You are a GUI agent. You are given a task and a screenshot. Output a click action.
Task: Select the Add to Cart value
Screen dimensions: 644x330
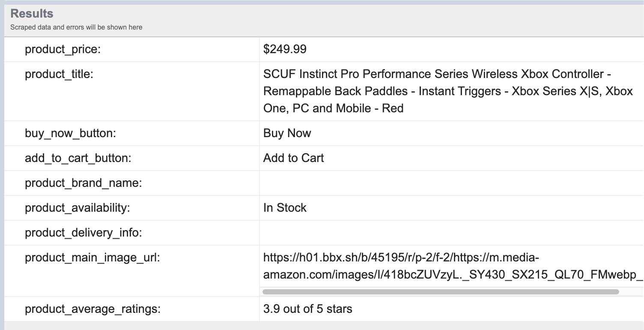pos(293,158)
